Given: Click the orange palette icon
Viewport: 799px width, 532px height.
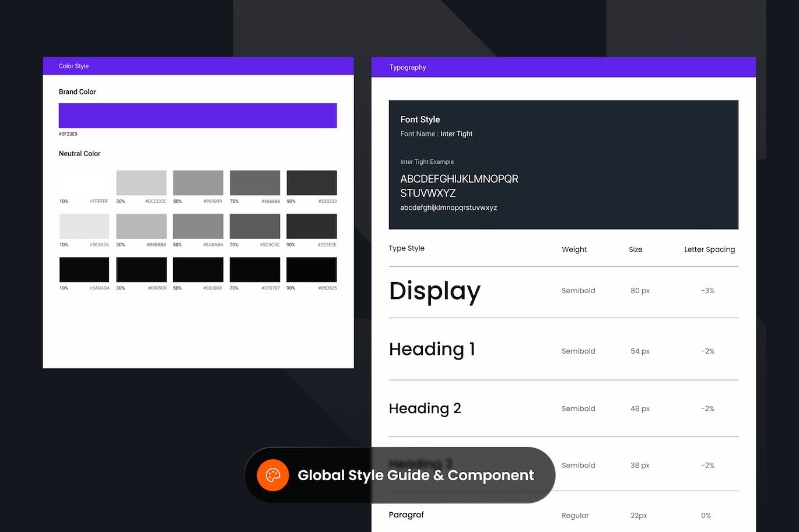Looking at the screenshot, I should pyautogui.click(x=273, y=475).
